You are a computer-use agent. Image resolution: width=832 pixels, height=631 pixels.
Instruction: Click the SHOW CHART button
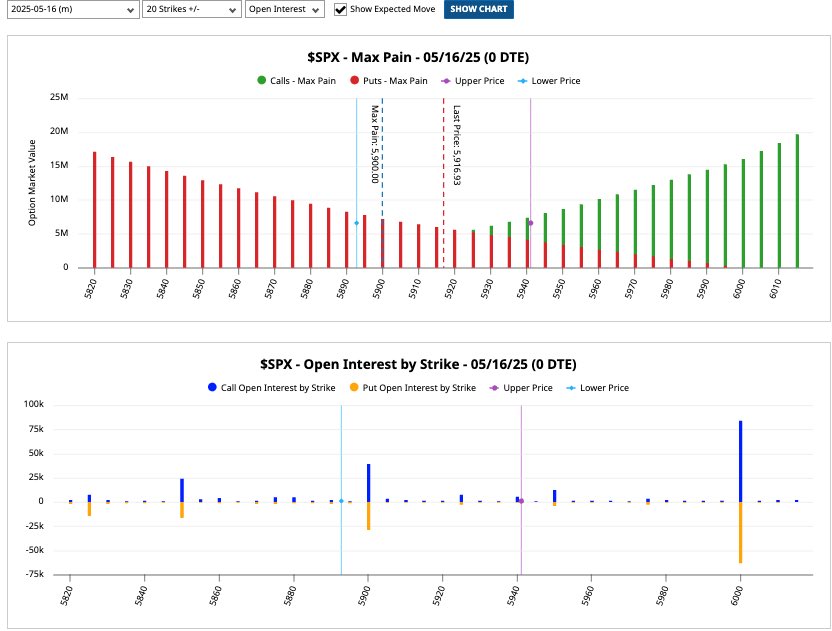[479, 9]
